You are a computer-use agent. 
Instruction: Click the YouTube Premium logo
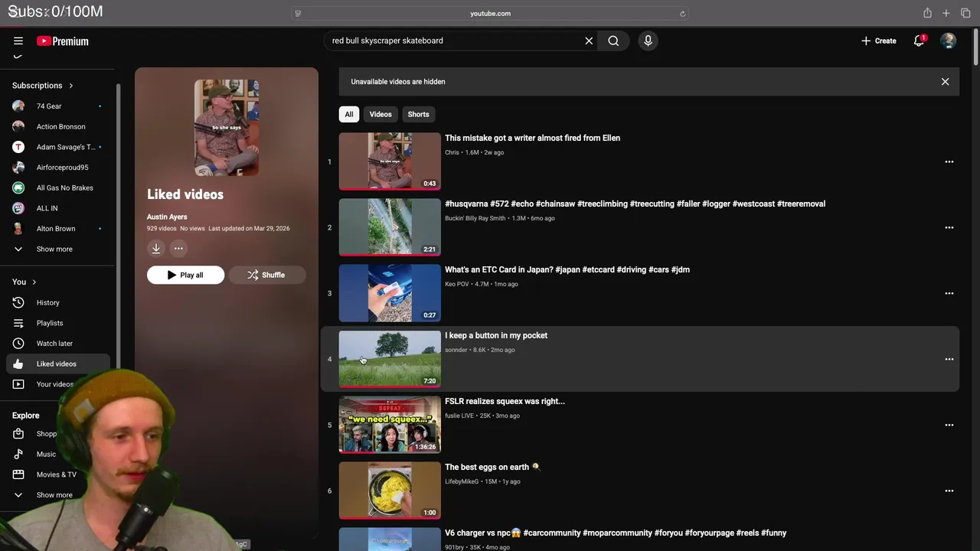click(x=63, y=41)
